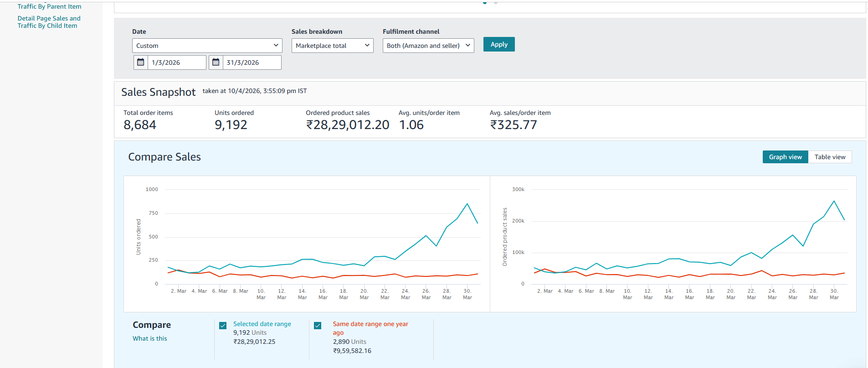Click the peak of ordered product sales line
The width and height of the screenshot is (868, 368).
click(834, 201)
